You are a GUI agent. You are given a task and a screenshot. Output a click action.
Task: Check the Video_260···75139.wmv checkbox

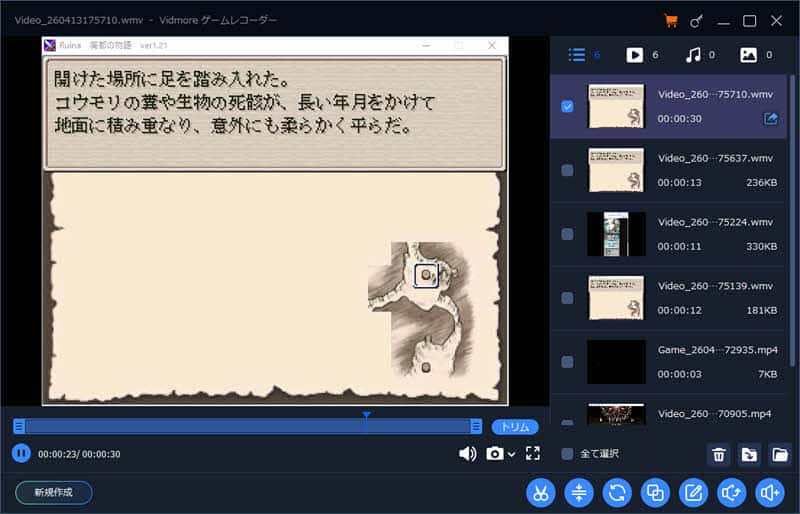(567, 298)
